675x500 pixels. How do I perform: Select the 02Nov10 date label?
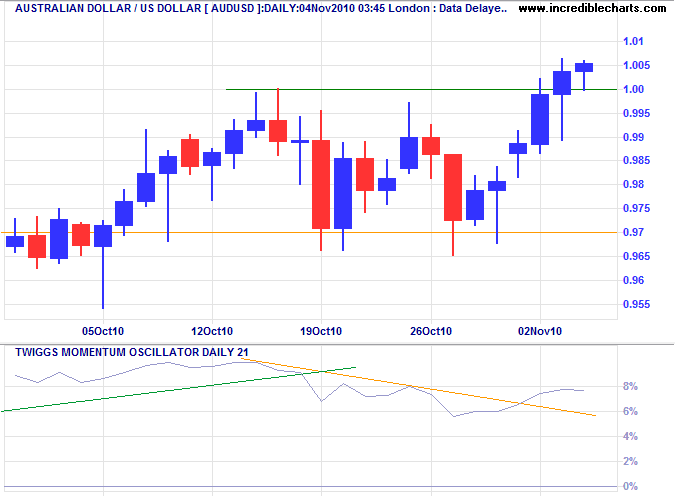[x=540, y=331]
